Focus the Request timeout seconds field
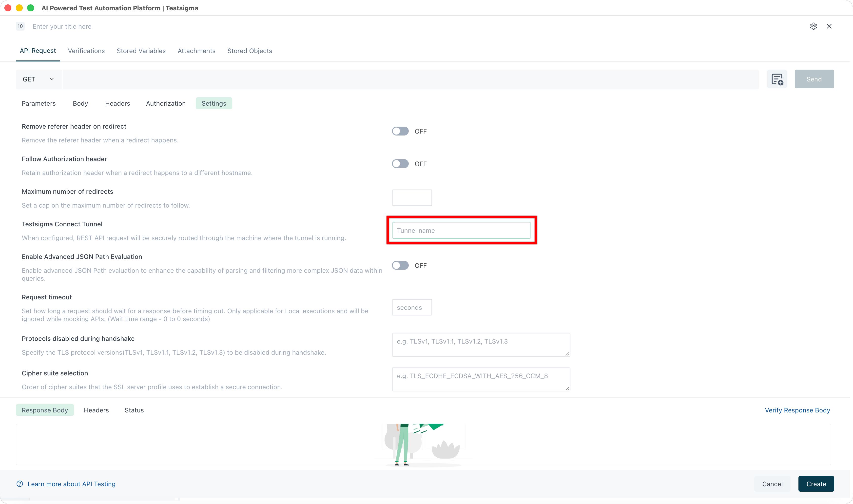Screen dimensions: 853x504 point(412,307)
